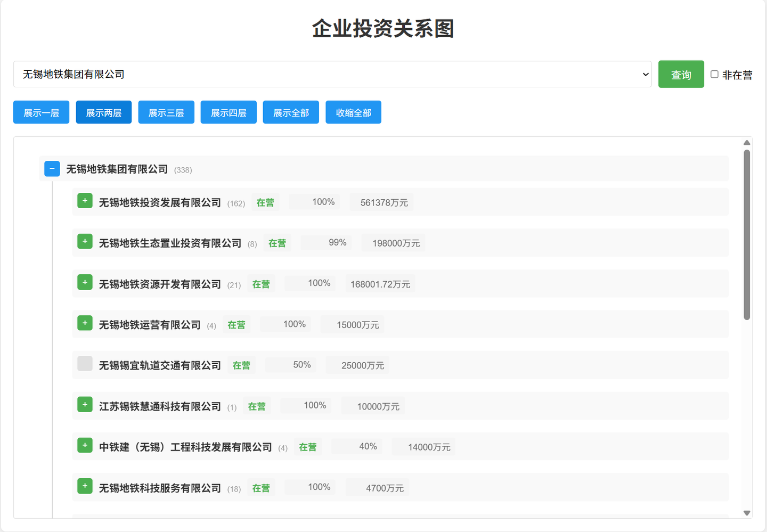Click the (338) count next to root
Image resolution: width=767 pixels, height=532 pixels.
point(183,170)
